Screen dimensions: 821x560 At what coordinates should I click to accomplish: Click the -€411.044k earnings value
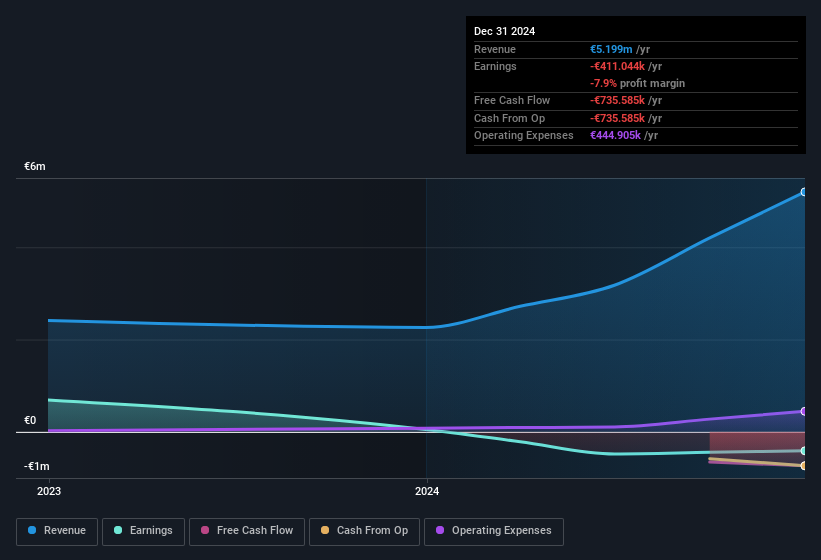[617, 66]
